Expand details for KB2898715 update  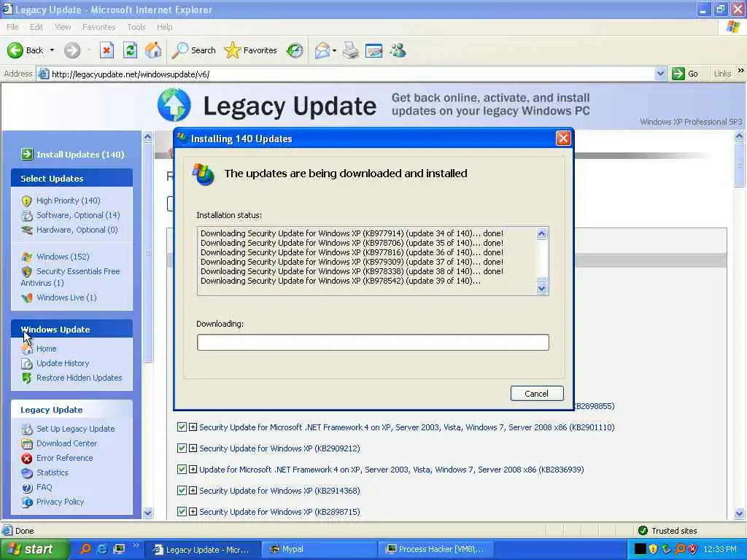193,511
